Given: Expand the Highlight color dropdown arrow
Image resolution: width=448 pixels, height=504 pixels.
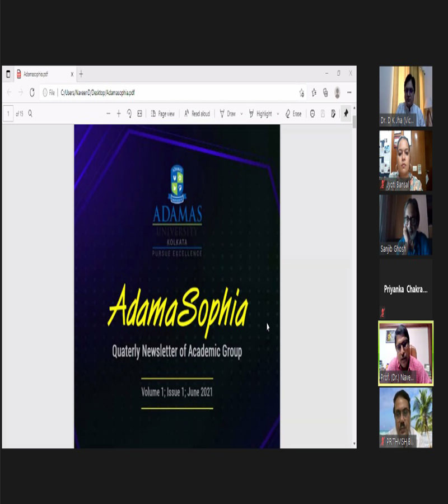Looking at the screenshot, I should pos(278,114).
